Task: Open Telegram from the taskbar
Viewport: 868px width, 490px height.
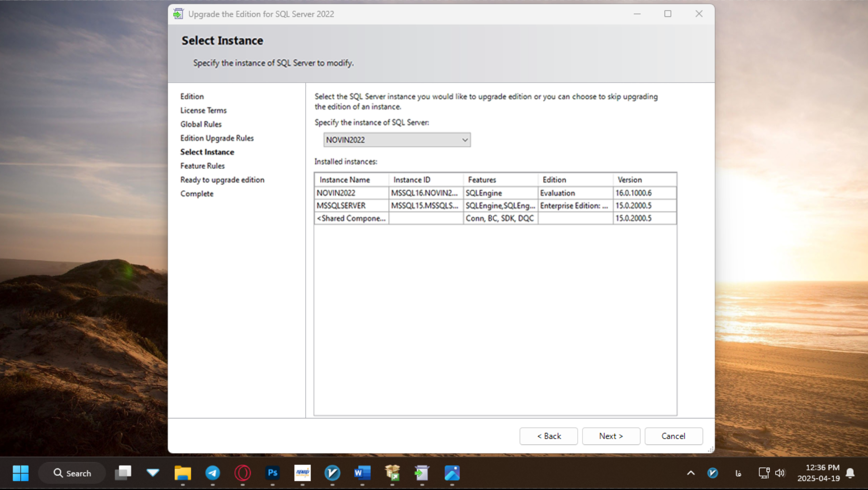Action: point(212,473)
